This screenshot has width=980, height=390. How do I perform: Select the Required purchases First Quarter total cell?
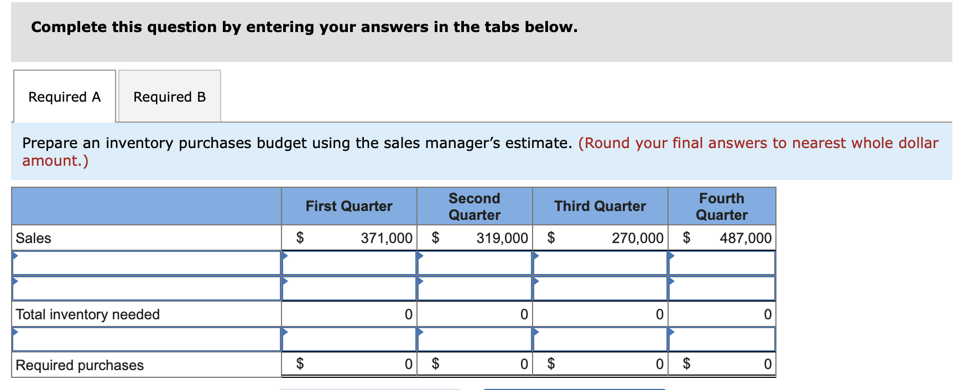pos(349,364)
